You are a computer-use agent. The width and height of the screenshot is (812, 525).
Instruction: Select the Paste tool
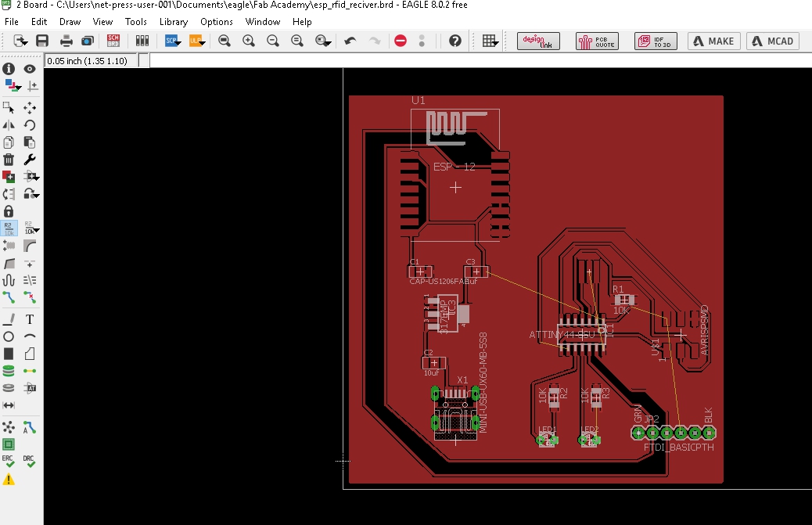click(x=30, y=142)
